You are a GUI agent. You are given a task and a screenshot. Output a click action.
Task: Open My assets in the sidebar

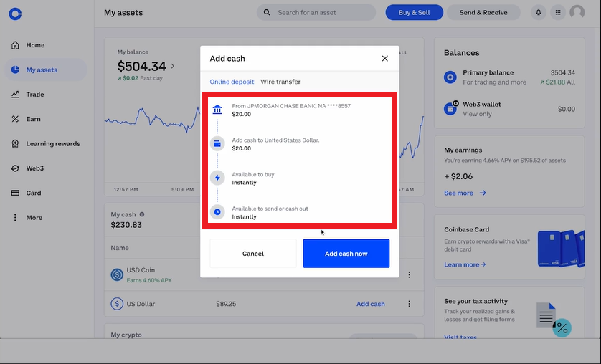tap(46, 70)
